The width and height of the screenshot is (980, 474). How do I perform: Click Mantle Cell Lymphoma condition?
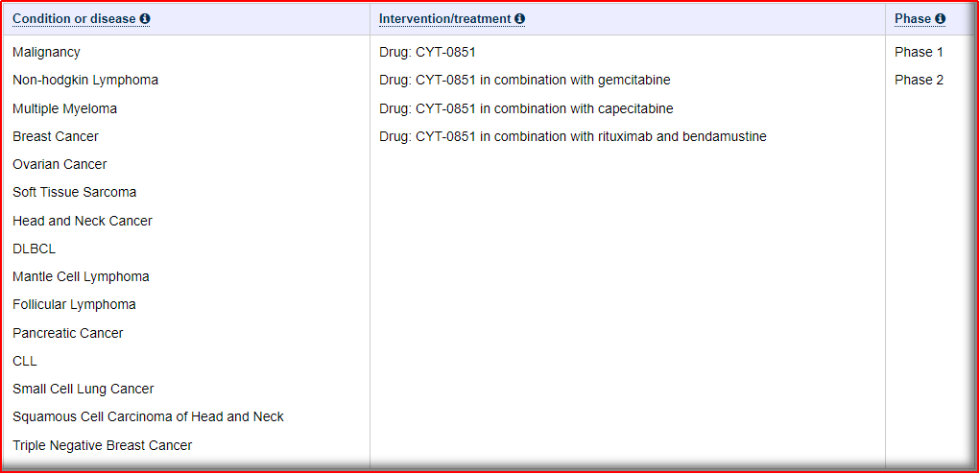81,276
